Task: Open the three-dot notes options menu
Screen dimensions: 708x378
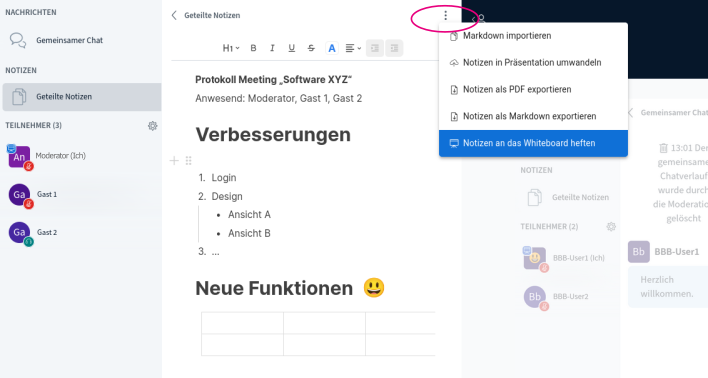Action: point(446,15)
